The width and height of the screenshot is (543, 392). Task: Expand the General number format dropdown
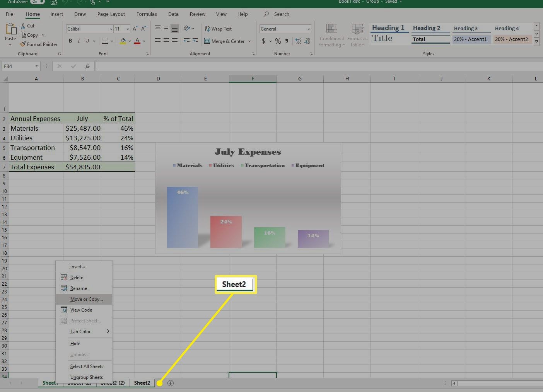[309, 29]
